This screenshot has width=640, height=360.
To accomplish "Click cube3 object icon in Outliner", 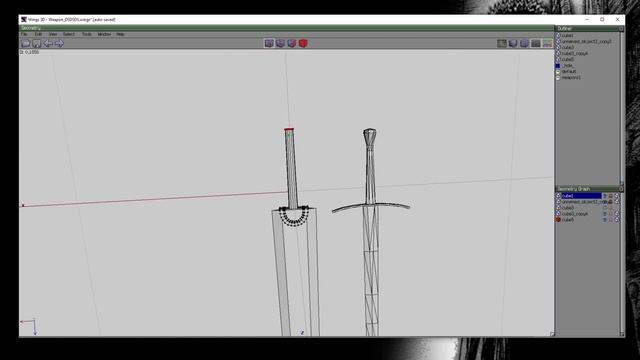I will pyautogui.click(x=558, y=47).
